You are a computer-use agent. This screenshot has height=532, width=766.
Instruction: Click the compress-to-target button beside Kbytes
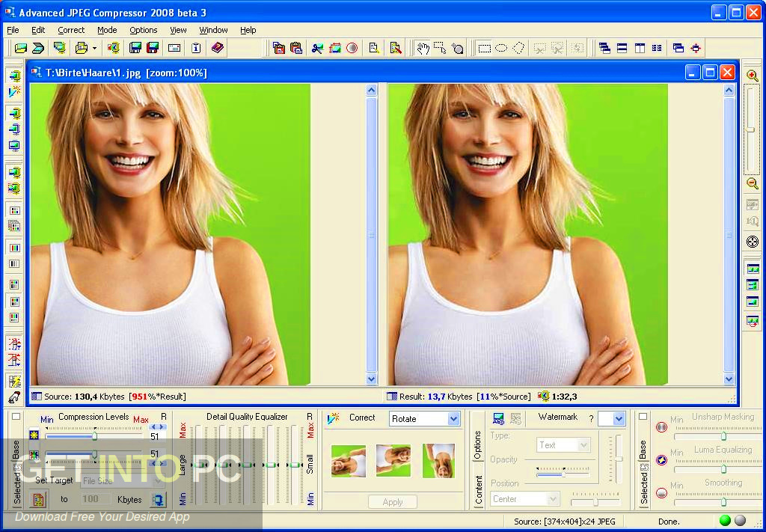click(158, 499)
